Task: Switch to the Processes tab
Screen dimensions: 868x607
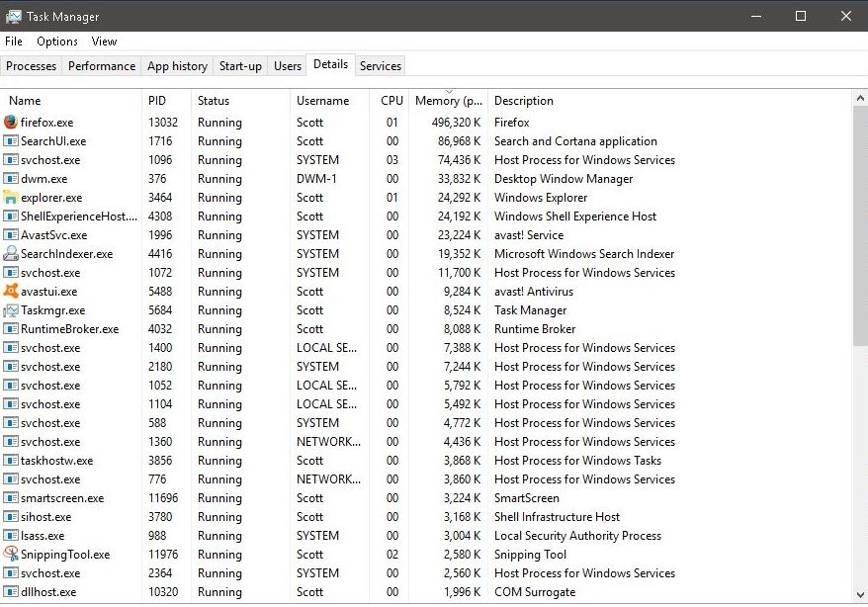Action: 31,66
